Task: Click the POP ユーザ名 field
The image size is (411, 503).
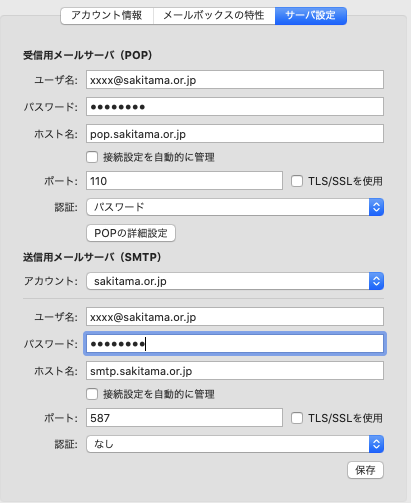Action: [x=235, y=80]
